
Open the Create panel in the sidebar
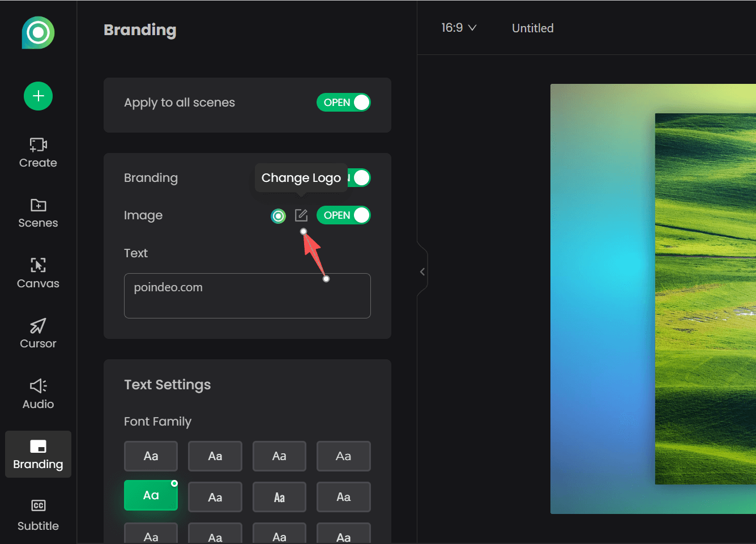(38, 152)
